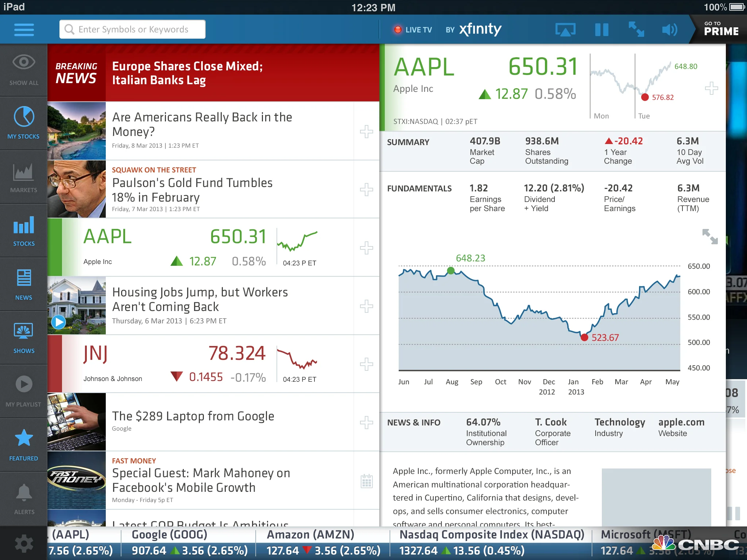The height and width of the screenshot is (560, 747).
Task: Open Stocks section in sidebar
Action: pos(24,231)
